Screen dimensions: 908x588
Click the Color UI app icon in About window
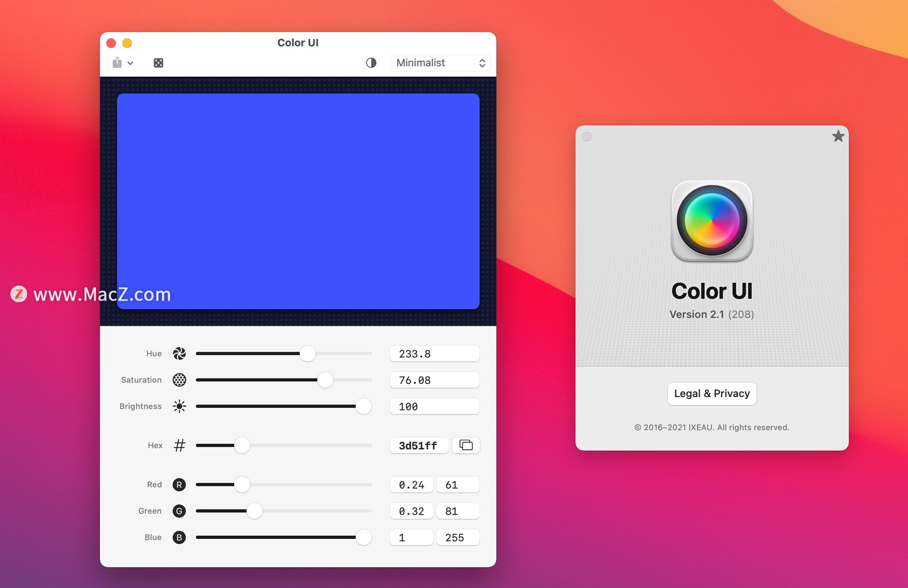point(712,221)
